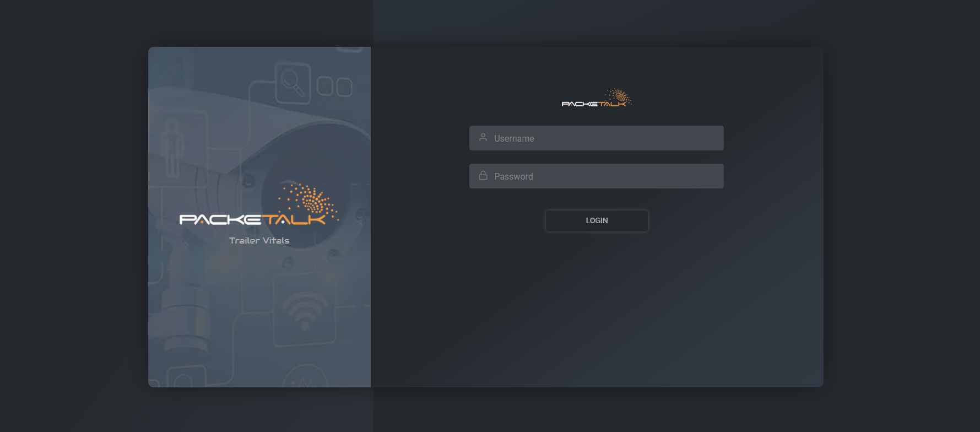Submit the form with the LOGIN button
The width and height of the screenshot is (980, 432).
(x=597, y=220)
